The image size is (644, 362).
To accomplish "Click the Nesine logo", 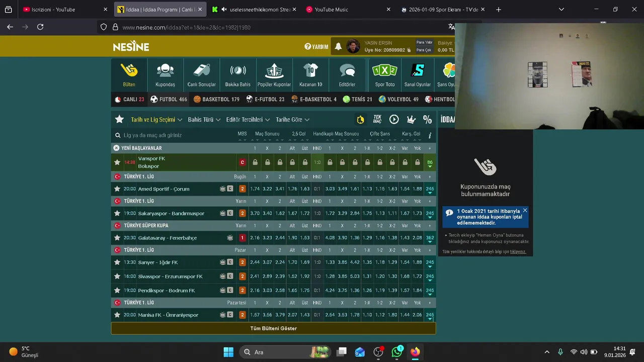I will tap(131, 46).
